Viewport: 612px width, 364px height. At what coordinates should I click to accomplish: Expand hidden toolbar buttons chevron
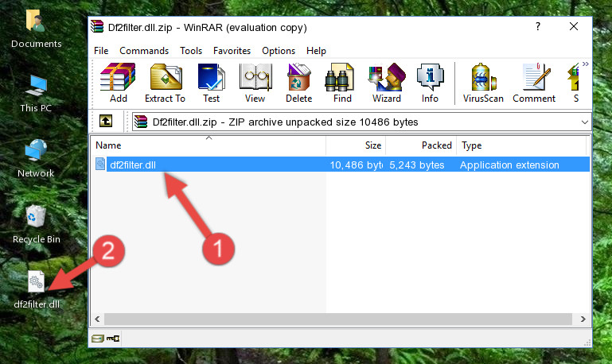pos(586,64)
